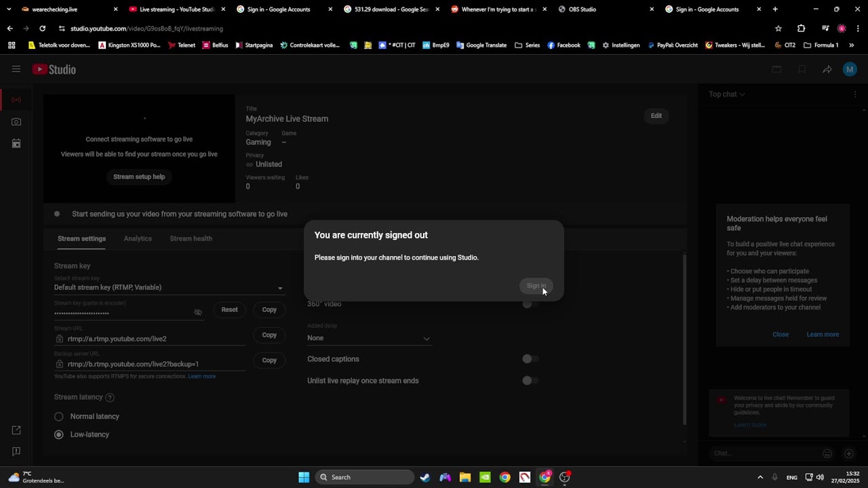Image resolution: width=868 pixels, height=488 pixels.
Task: Select Normal latency radio button
Action: [x=59, y=417]
